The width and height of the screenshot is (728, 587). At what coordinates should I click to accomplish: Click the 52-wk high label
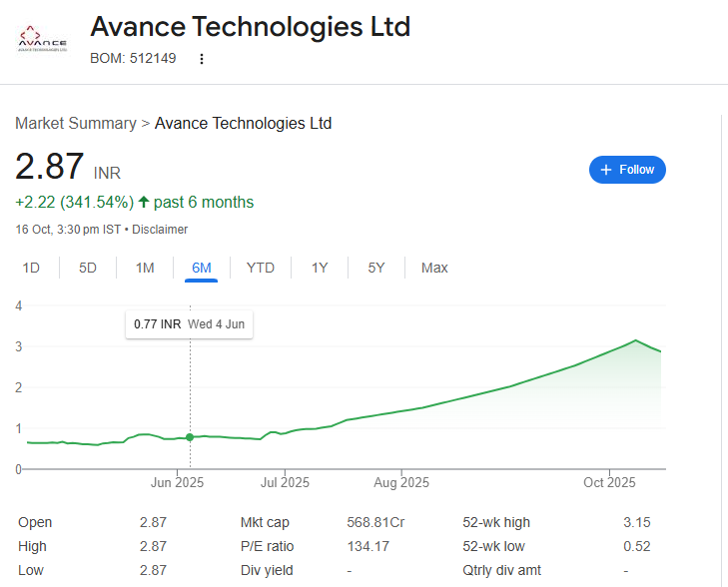click(496, 522)
